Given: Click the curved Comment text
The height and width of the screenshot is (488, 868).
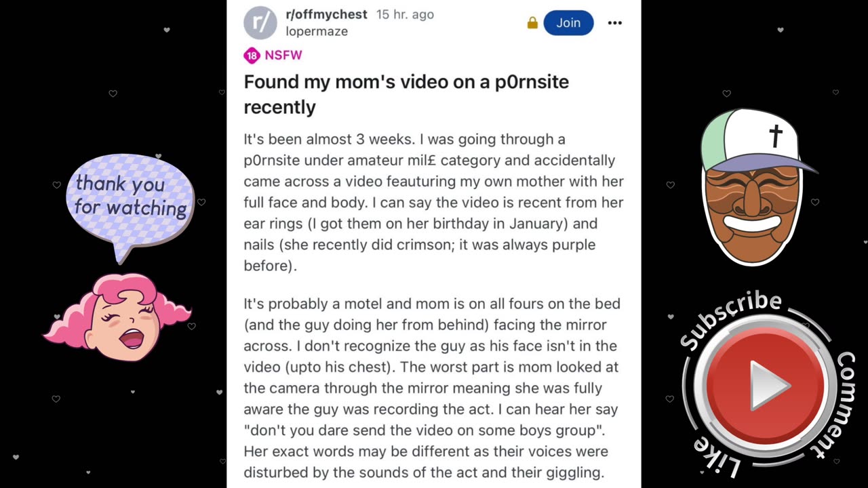Looking at the screenshot, I should 840,404.
